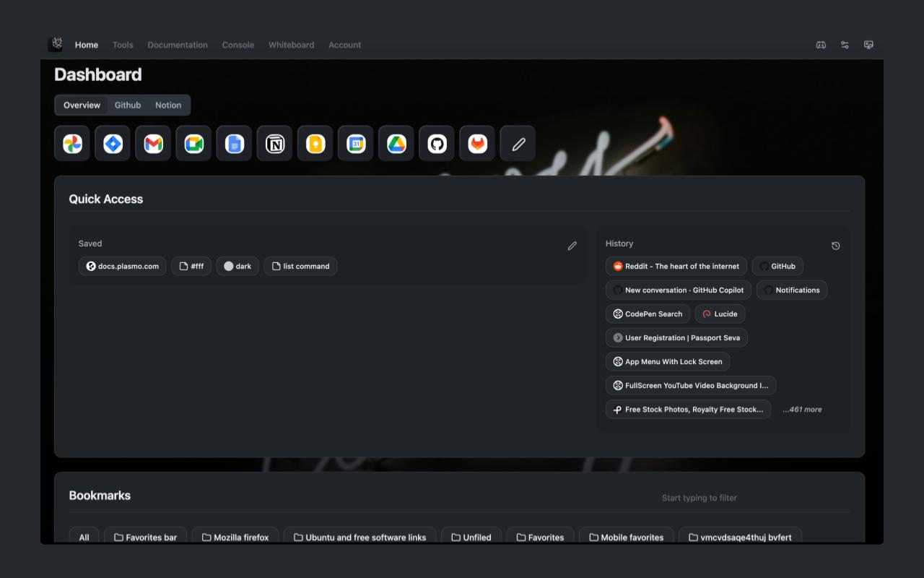Viewport: 924px width, 578px height.
Task: Select the Overview dashboard tab
Action: [82, 105]
